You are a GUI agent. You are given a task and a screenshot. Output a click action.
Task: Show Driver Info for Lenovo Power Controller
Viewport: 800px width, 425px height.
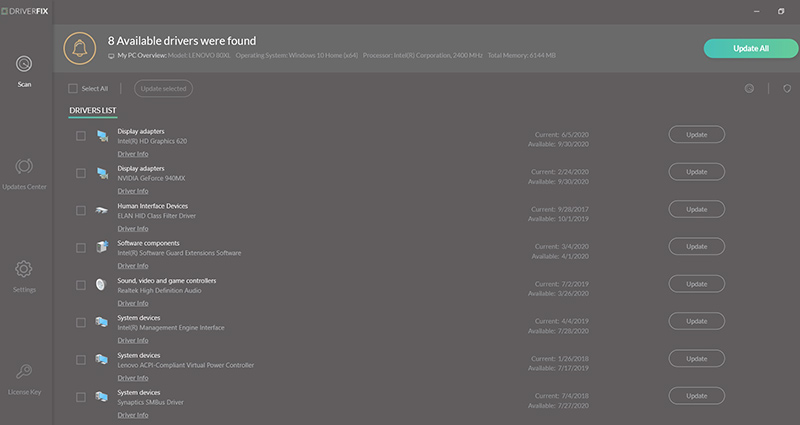[133, 378]
